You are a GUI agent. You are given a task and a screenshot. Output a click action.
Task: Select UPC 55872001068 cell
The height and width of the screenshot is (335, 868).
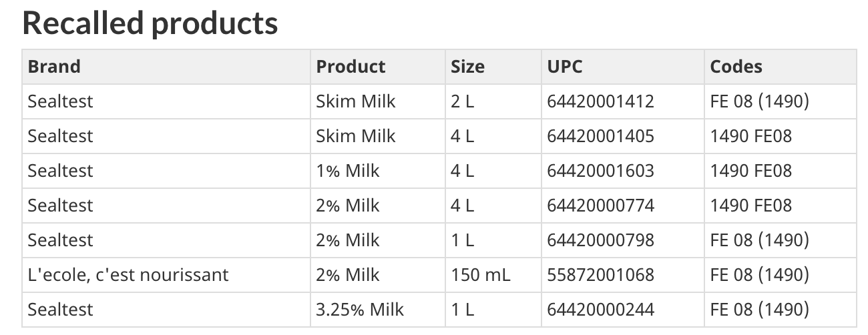[623, 275]
